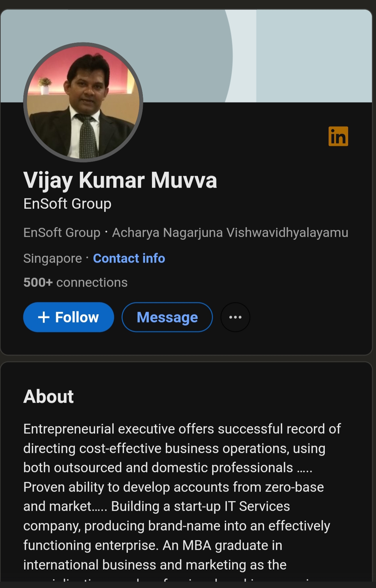Click the plus icon on Follow

[x=44, y=317]
